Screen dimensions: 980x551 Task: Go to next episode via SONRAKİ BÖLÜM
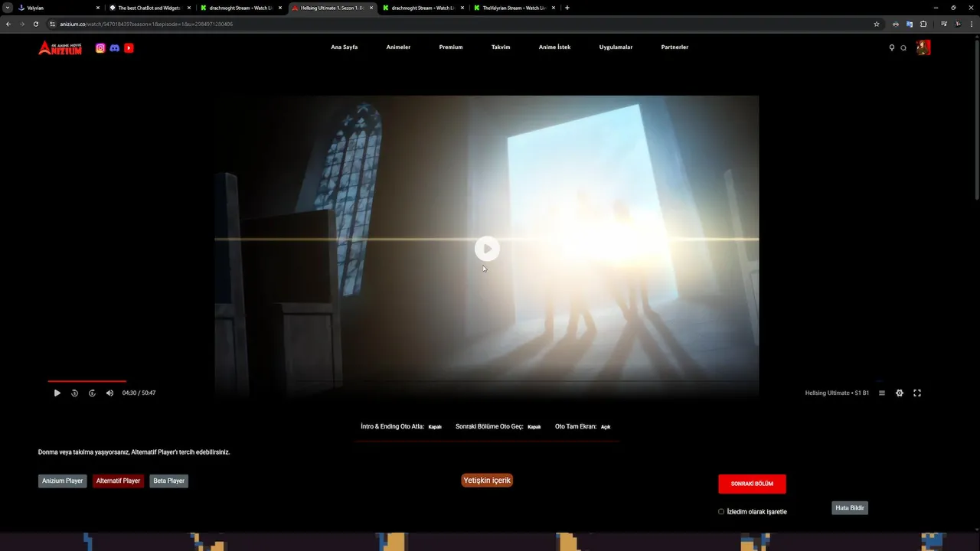[752, 484]
